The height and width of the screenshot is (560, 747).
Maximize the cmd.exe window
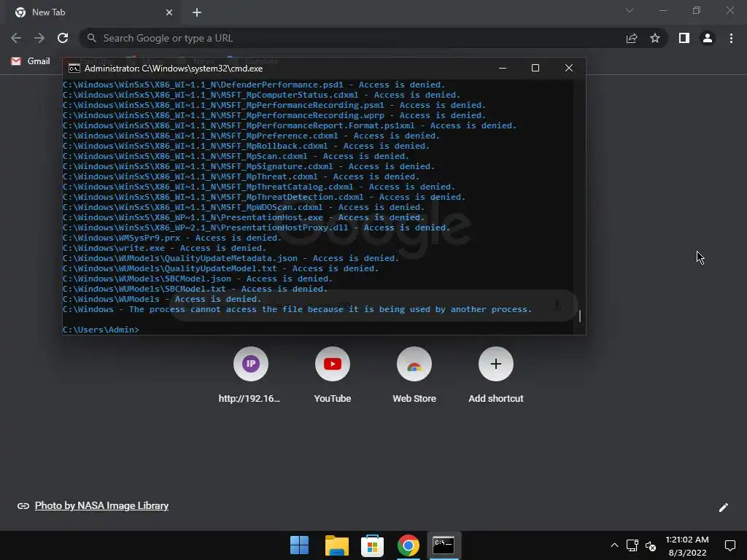535,68
